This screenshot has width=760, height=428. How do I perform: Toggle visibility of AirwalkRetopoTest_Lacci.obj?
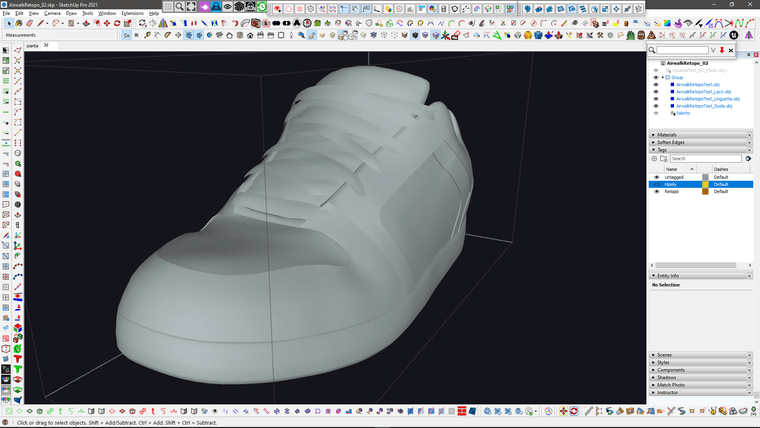(x=656, y=92)
